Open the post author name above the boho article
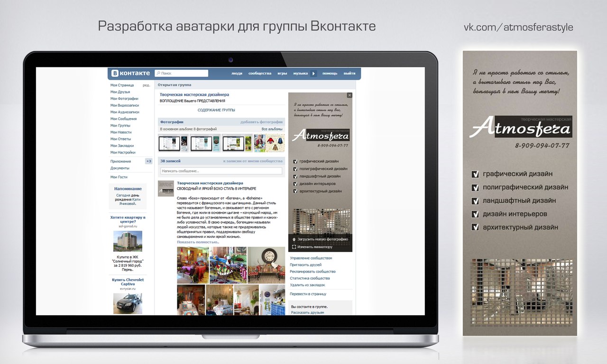607x364 pixels. click(210, 183)
